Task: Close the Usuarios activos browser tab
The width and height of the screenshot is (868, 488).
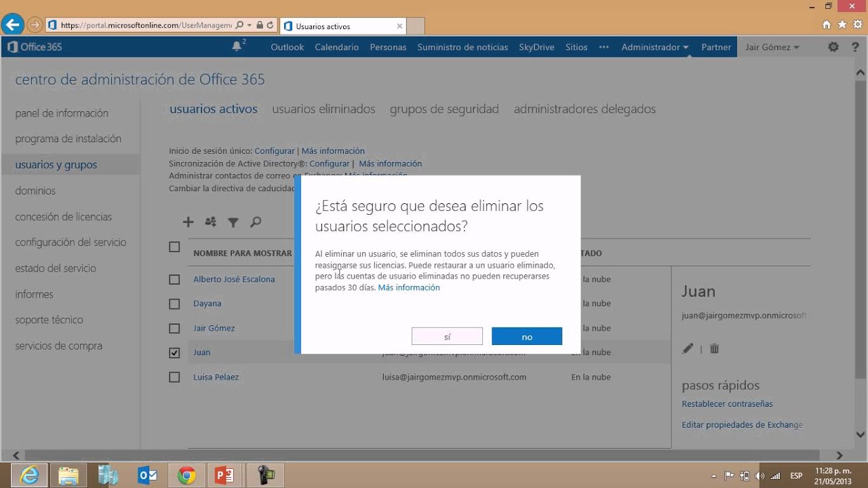Action: pos(399,26)
